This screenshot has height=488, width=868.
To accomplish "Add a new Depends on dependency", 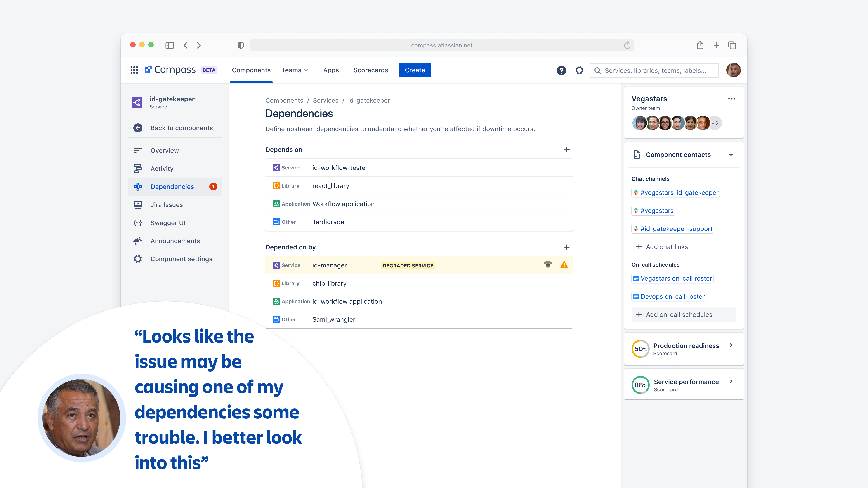I will [567, 150].
